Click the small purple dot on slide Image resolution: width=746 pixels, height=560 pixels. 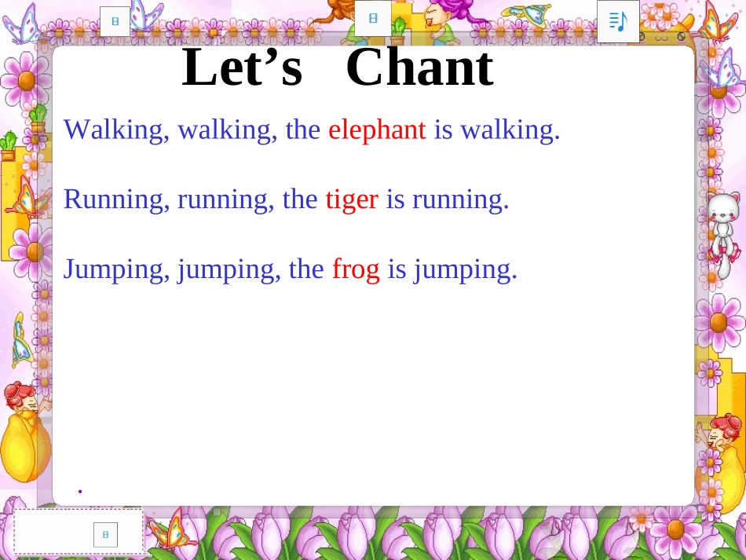coord(80,491)
